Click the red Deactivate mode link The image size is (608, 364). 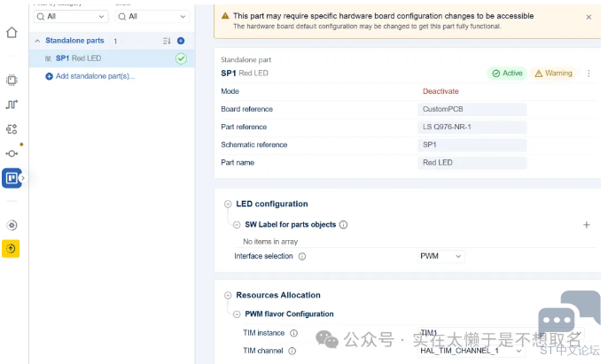coord(440,91)
